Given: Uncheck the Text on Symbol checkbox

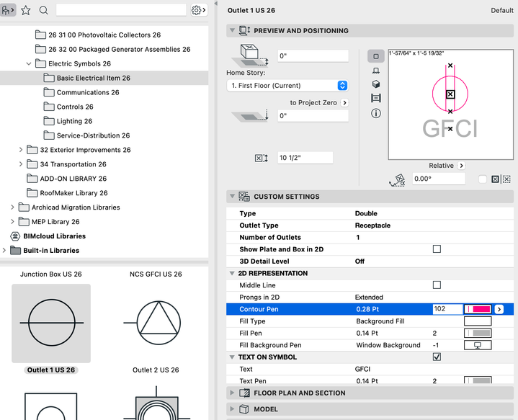Looking at the screenshot, I should 436,357.
